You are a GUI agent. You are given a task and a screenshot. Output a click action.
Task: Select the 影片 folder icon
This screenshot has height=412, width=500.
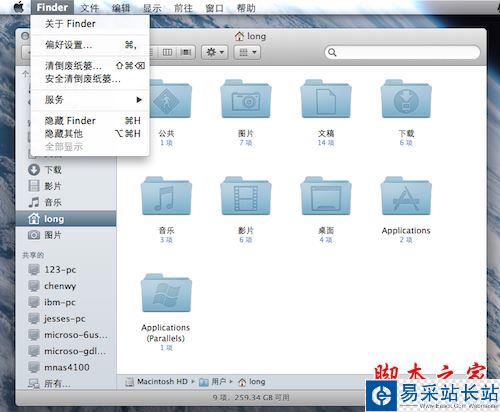[x=246, y=196]
